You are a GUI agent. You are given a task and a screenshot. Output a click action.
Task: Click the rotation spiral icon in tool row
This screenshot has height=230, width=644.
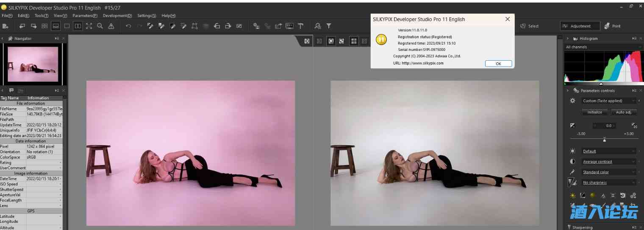623,196
